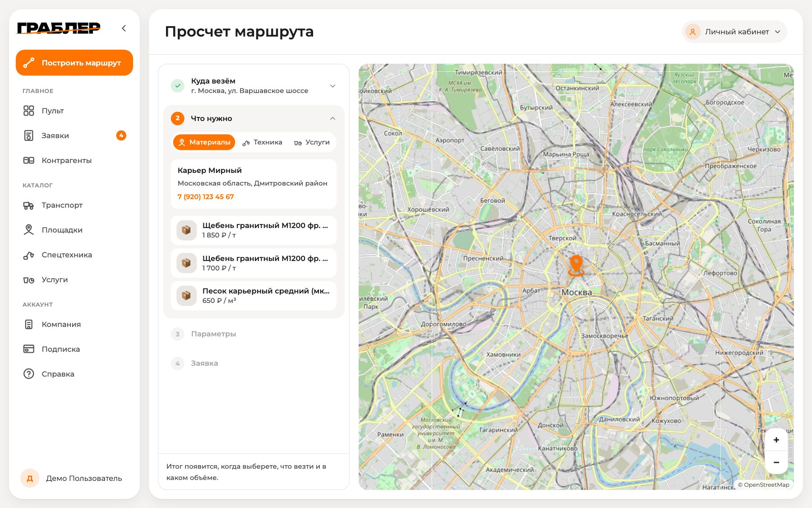The width and height of the screenshot is (812, 508).
Task: Open Контрагенты in the sidebar menu
Action: [74, 160]
